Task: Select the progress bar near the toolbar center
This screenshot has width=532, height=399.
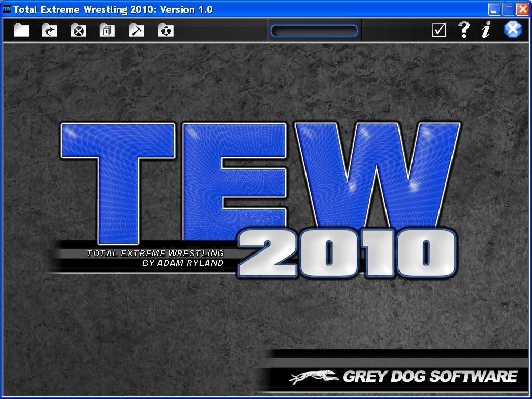Action: tap(313, 30)
